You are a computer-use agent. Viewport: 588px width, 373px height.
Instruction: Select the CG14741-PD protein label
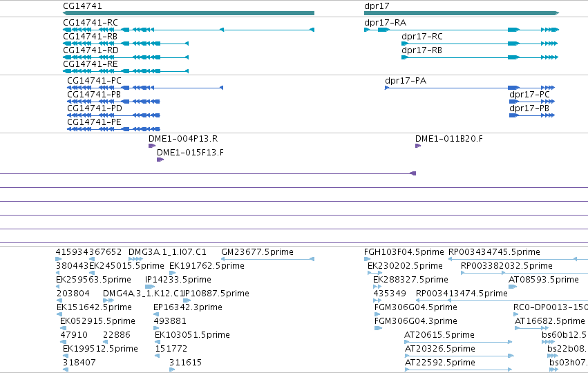tap(95, 108)
